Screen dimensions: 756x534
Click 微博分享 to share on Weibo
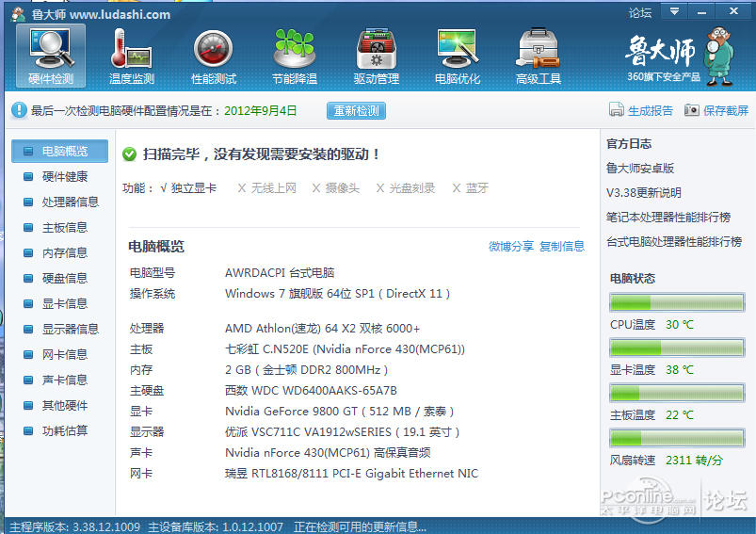[x=511, y=247]
